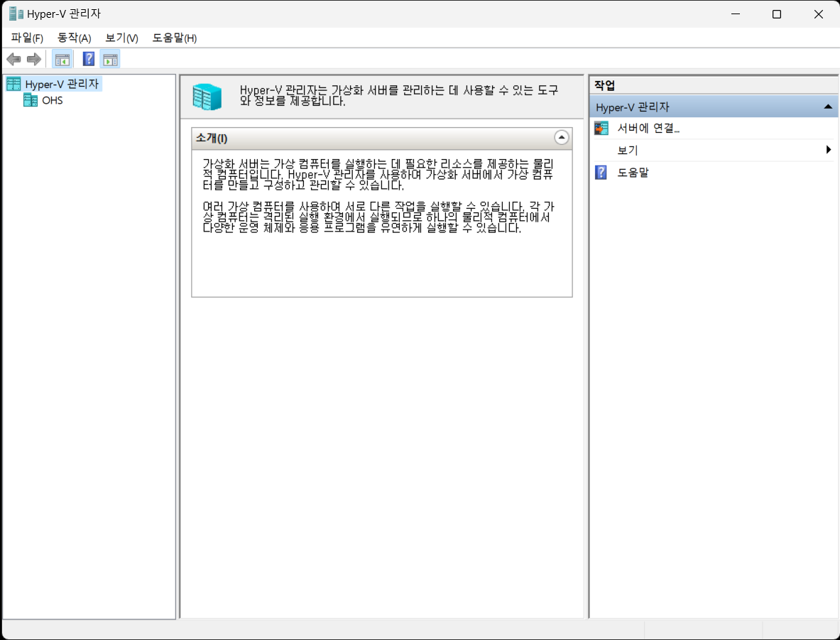Click the Hyper-V 관리자 tree node icon

pyautogui.click(x=13, y=84)
